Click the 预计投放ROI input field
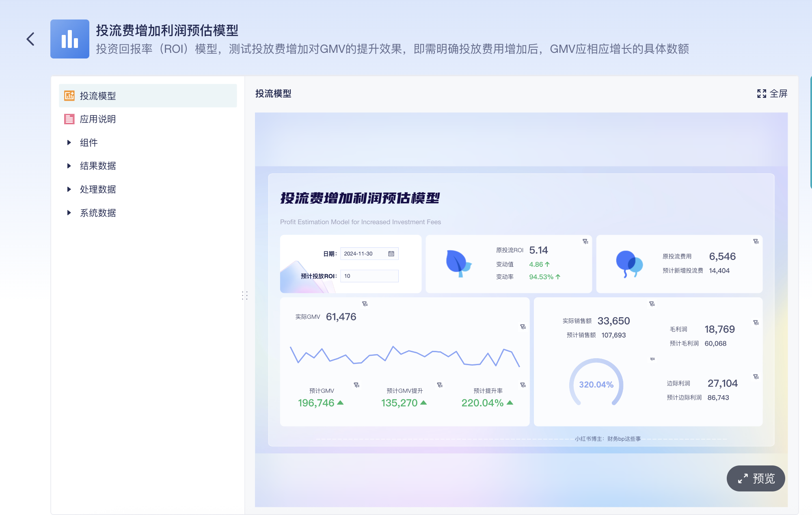The image size is (812, 515). tap(369, 276)
